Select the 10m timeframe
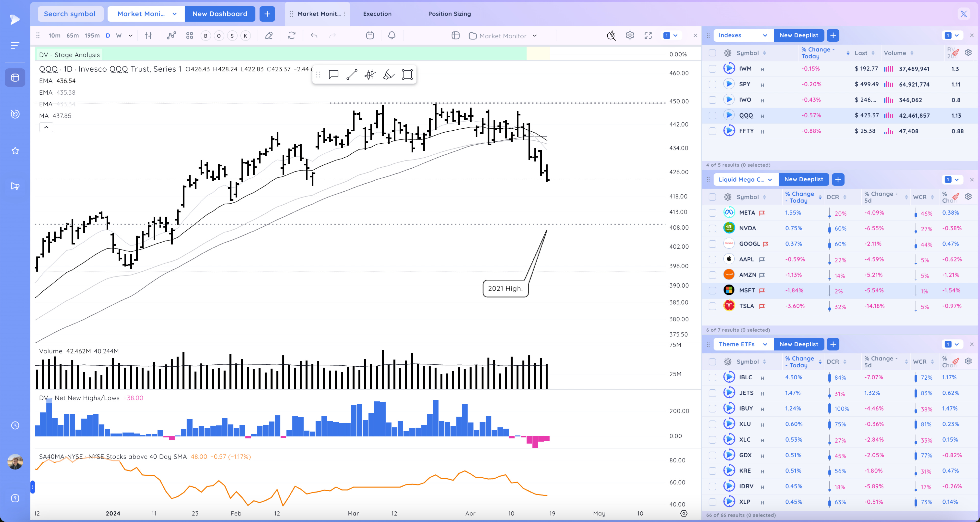Image resolution: width=980 pixels, height=522 pixels. click(54, 35)
